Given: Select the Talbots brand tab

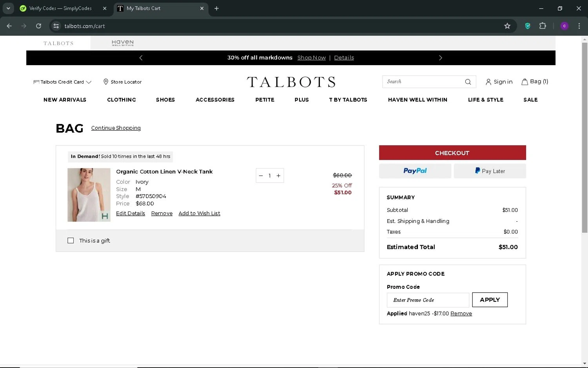Looking at the screenshot, I should coord(58,43).
